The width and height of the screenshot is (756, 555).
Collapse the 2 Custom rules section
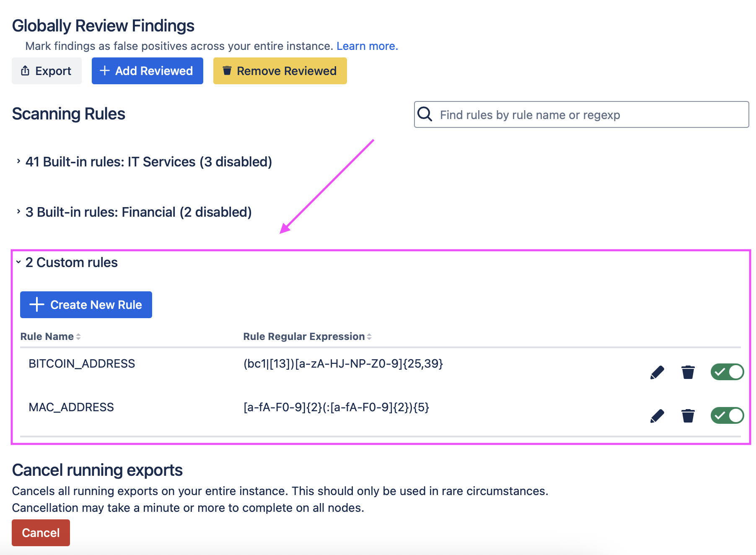[x=18, y=262]
